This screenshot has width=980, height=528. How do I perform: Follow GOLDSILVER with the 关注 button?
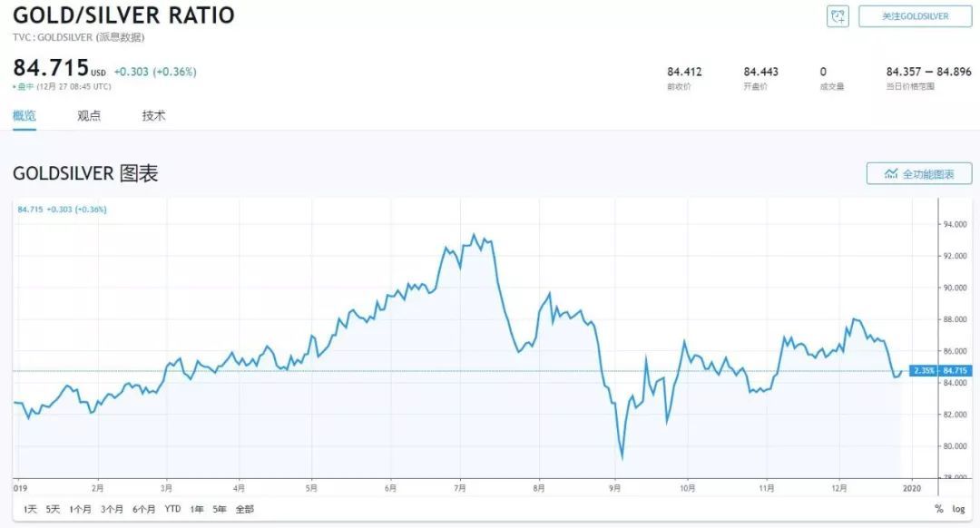(915, 16)
